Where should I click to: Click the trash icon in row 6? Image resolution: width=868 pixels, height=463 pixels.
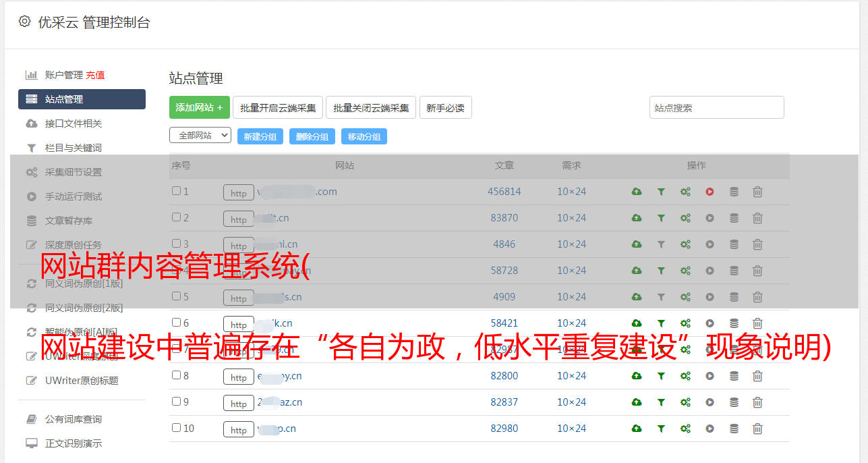tap(757, 323)
